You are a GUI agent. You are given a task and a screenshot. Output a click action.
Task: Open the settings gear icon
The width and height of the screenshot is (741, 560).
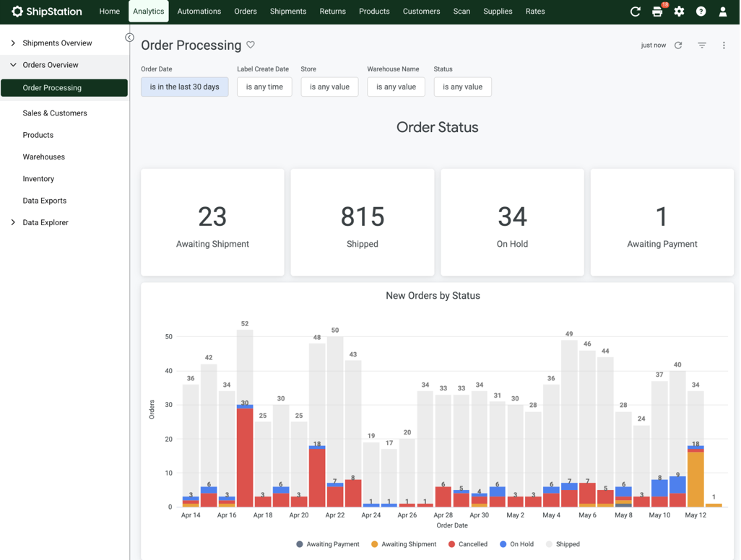679,12
